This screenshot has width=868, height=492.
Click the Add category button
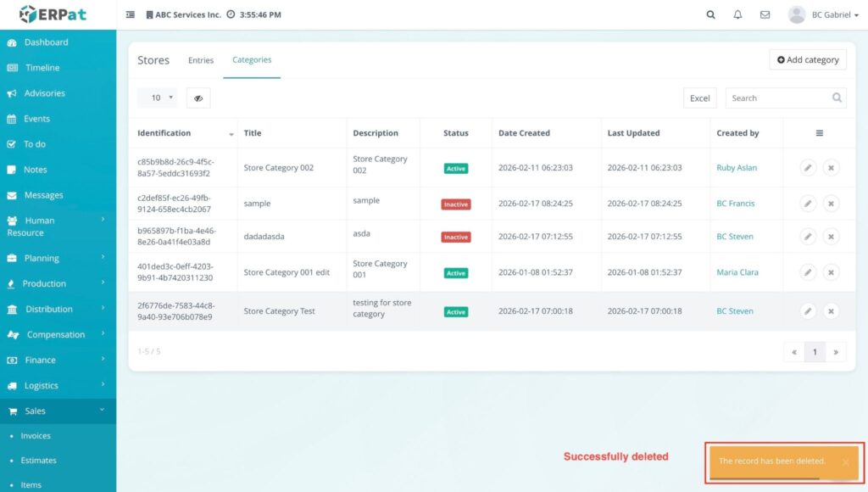[x=808, y=60]
